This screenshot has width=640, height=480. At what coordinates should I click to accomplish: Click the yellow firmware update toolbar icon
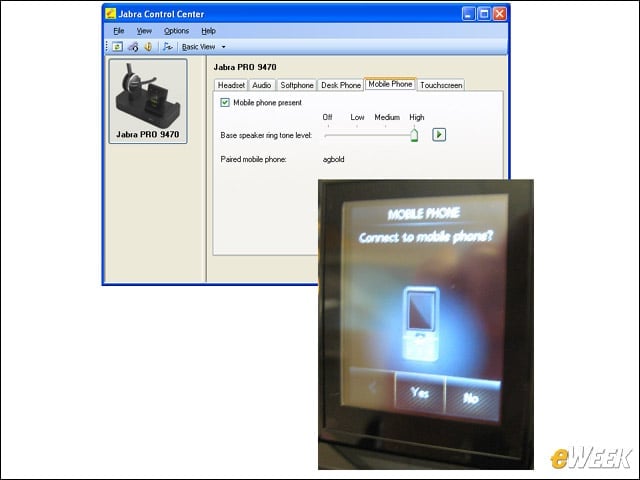pyautogui.click(x=148, y=47)
